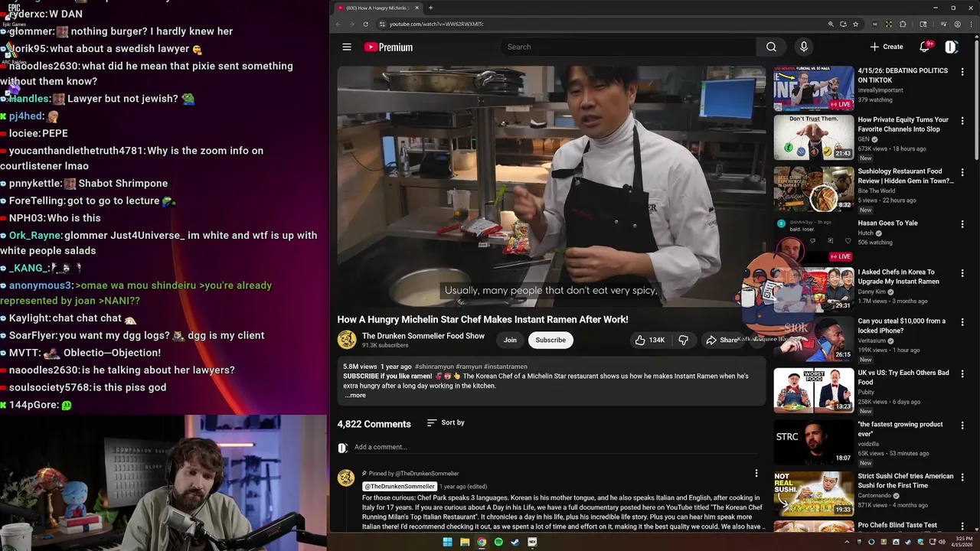
Task: Open Chrome zoom magnifier icon in address bar
Action: click(831, 24)
